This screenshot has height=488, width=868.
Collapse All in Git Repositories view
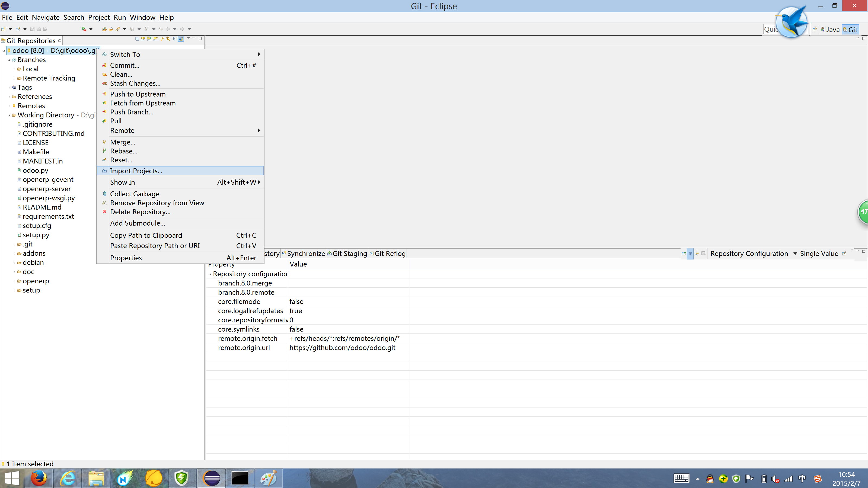(x=137, y=39)
